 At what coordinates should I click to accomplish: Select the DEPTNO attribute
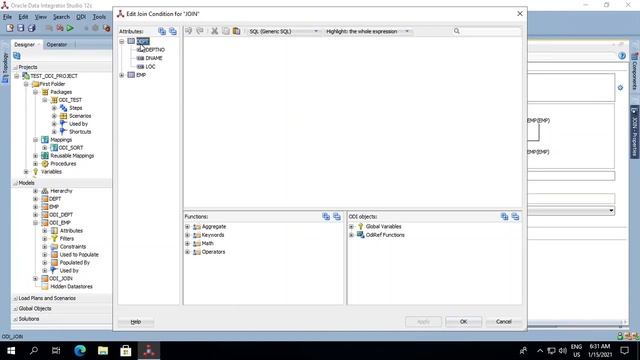pyautogui.click(x=155, y=50)
